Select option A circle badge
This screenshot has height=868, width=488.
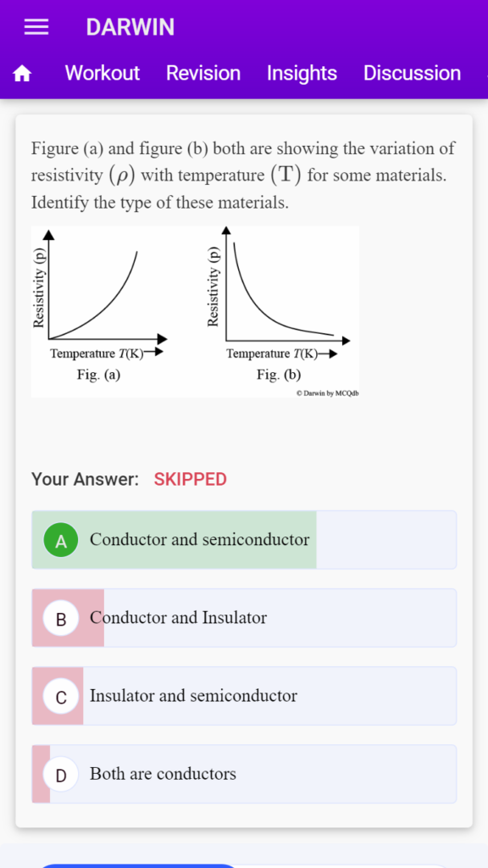[61, 540]
